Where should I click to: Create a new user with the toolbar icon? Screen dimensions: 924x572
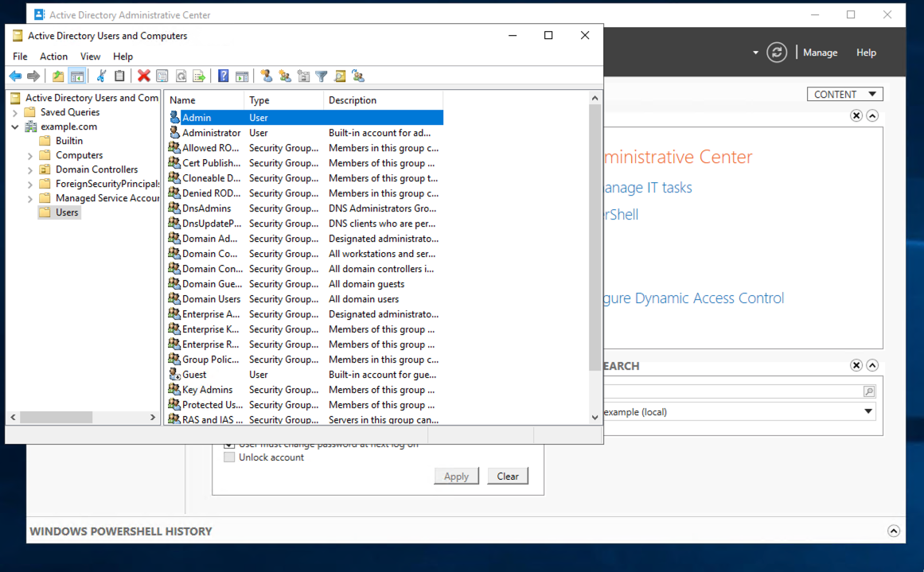coord(267,76)
